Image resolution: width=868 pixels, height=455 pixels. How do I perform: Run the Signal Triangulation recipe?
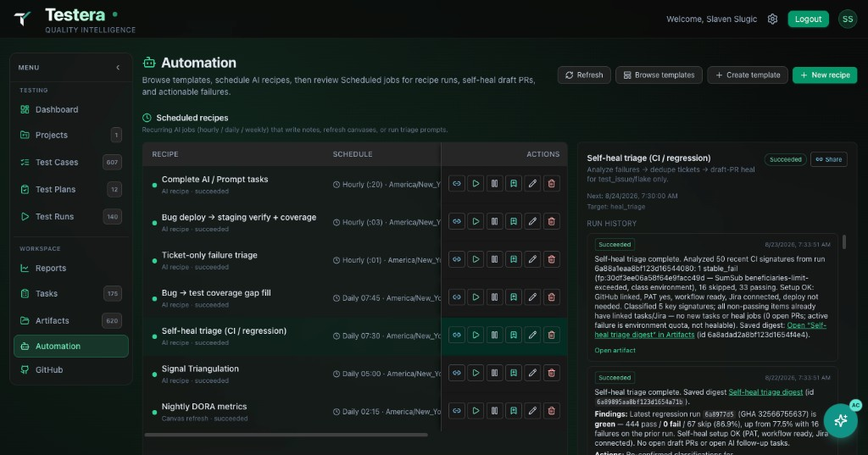[x=476, y=373]
